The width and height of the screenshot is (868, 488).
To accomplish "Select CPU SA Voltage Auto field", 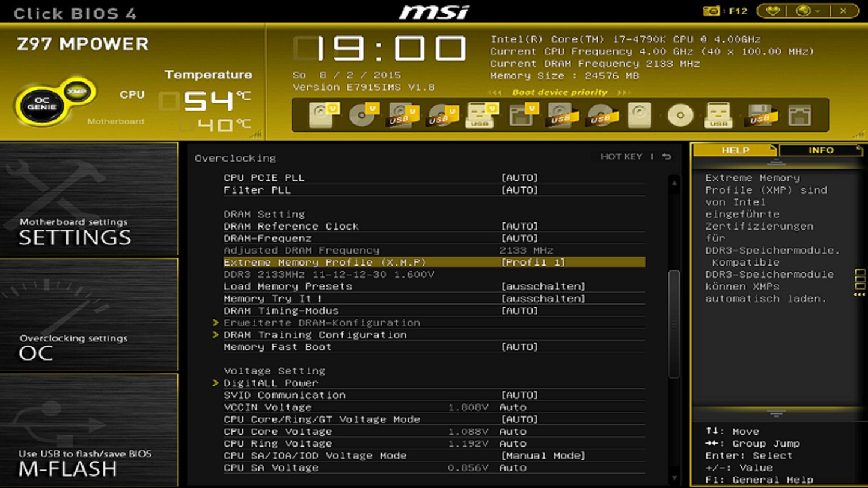I will (513, 467).
